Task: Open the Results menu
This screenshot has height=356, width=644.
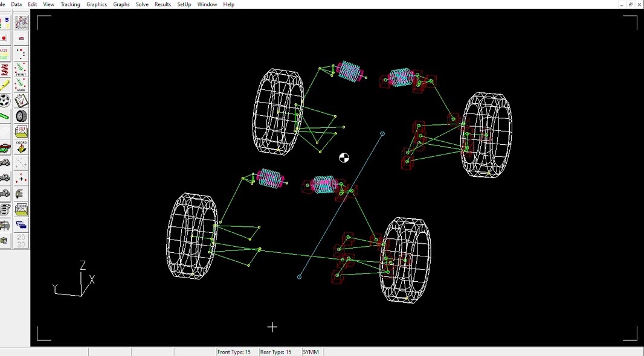Action: point(163,4)
